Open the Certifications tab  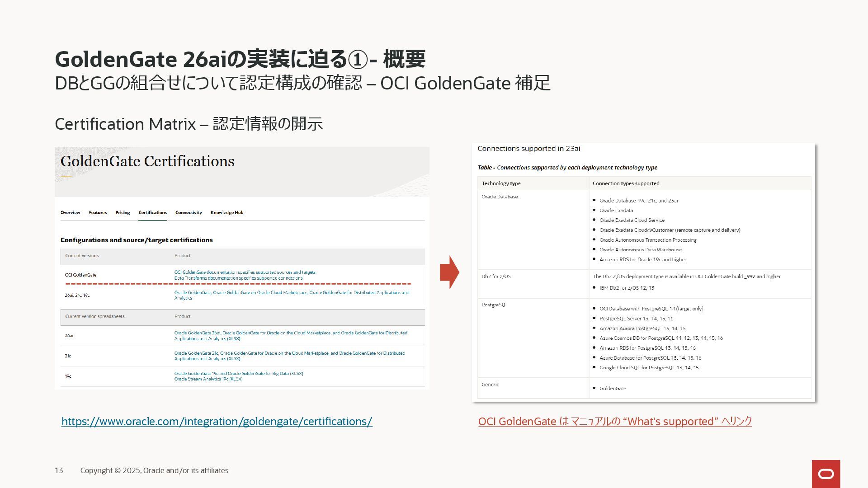[x=152, y=212]
